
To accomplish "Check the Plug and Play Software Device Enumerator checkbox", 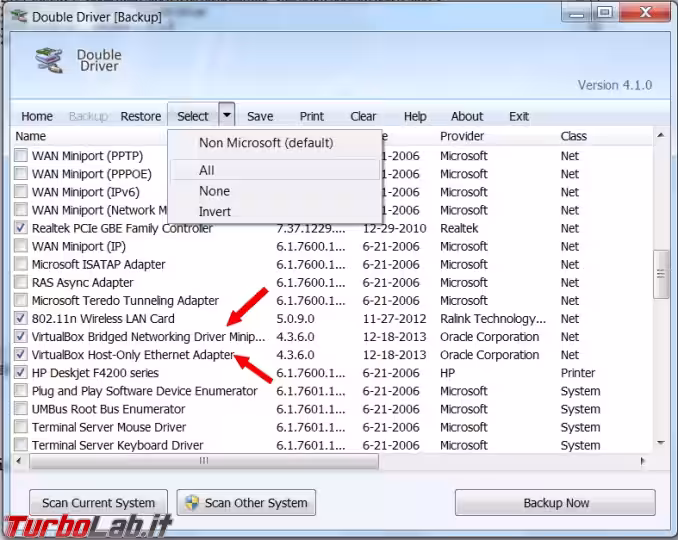I will tap(21, 390).
